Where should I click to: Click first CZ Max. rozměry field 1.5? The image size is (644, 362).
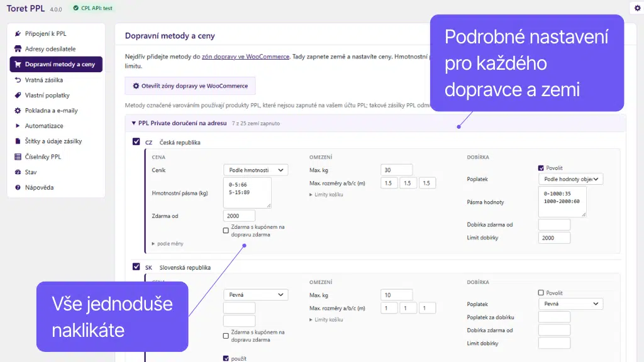(x=389, y=183)
